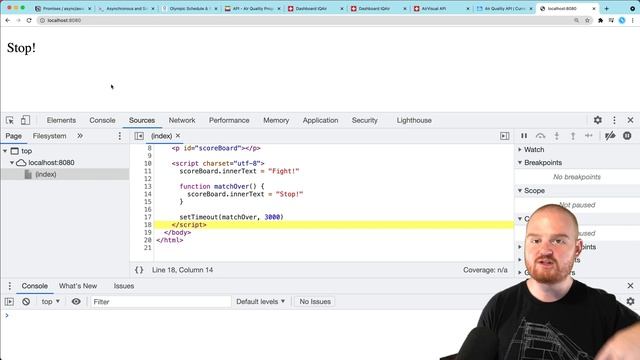Viewport: 640px width, 360px height.
Task: Click the inspect element picker icon
Action: coord(10,120)
